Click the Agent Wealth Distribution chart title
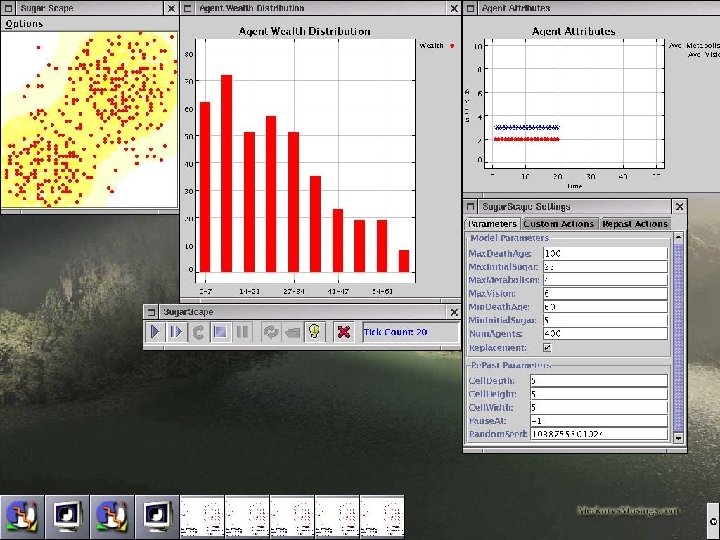Image resolution: width=720 pixels, height=540 pixels. click(x=304, y=31)
